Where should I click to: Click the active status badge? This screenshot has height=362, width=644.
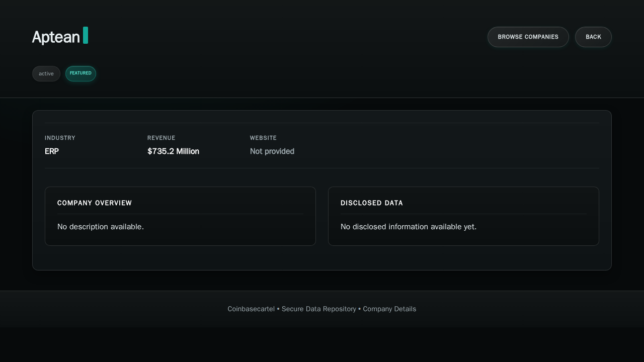coord(46,73)
